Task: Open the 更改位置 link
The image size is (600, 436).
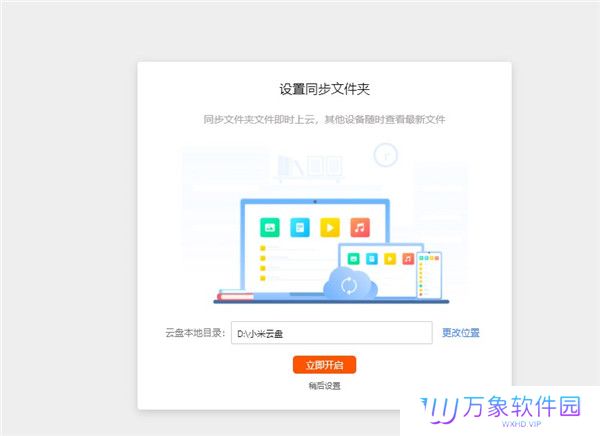Action: (x=461, y=333)
